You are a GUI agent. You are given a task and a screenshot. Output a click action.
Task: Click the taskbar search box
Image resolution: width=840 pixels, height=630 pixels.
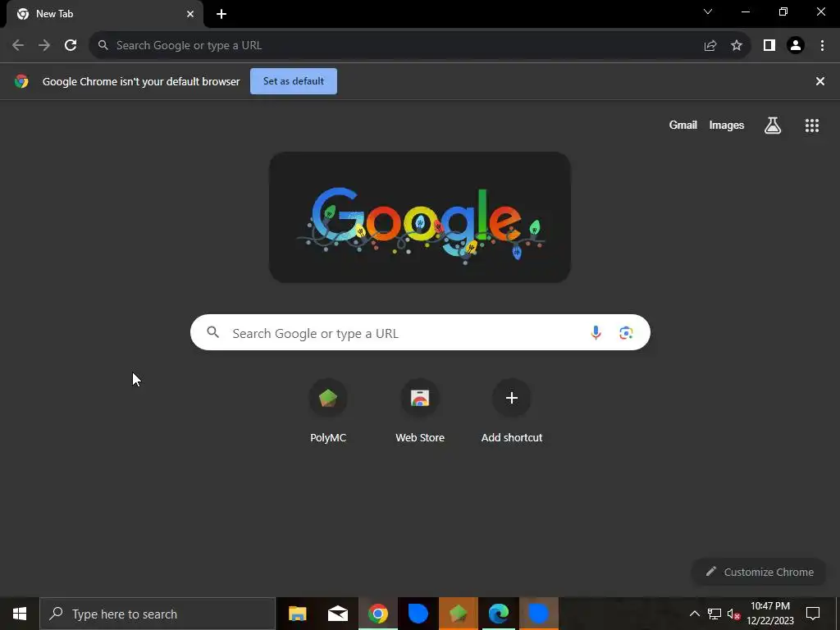coord(157,614)
